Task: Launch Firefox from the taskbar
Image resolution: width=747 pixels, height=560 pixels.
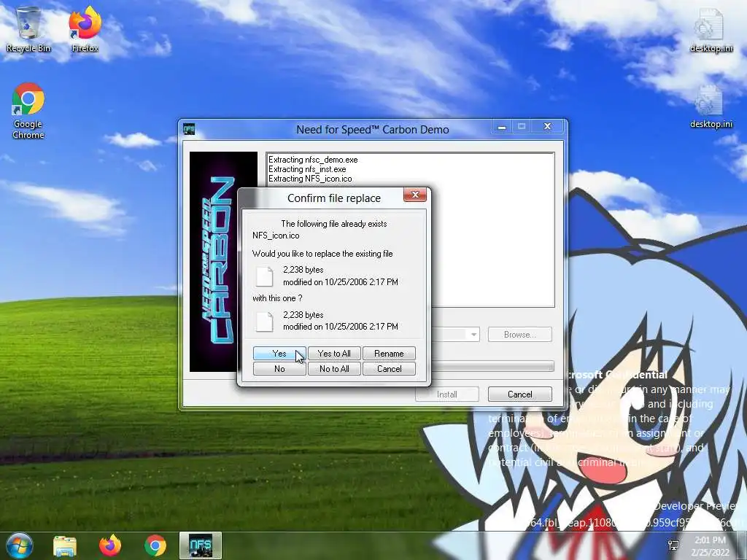Action: click(110, 545)
